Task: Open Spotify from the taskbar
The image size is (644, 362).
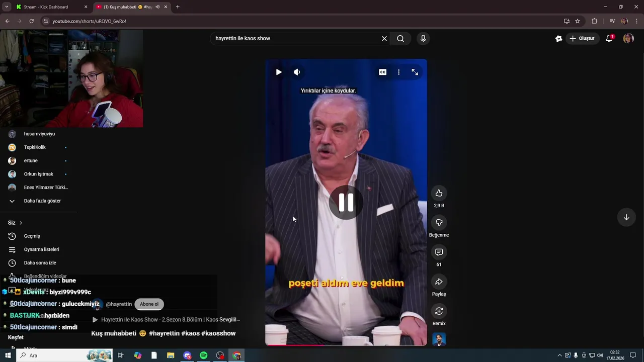Action: point(203,355)
